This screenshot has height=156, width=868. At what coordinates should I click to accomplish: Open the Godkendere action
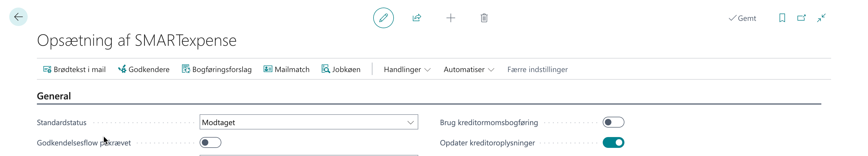pos(144,69)
